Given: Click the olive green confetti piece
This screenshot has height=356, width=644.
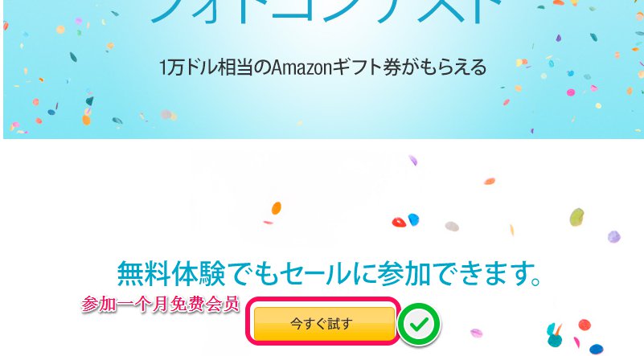Looking at the screenshot, I should pos(576,217).
